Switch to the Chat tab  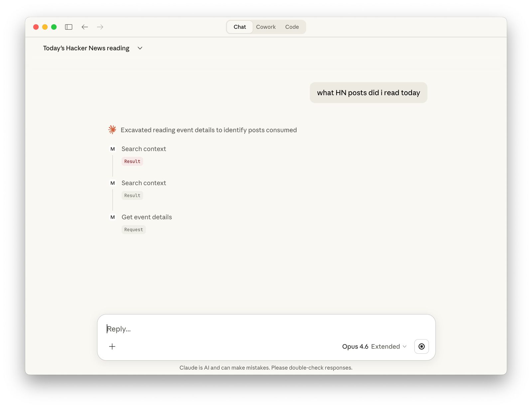coord(240,27)
